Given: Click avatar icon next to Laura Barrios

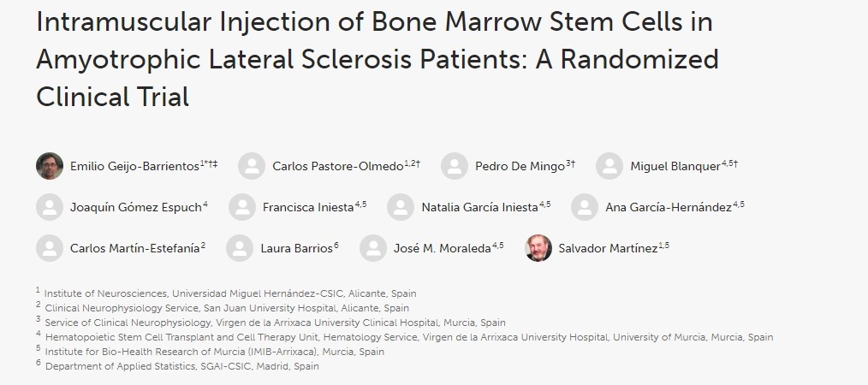Looking at the screenshot, I should 240,248.
